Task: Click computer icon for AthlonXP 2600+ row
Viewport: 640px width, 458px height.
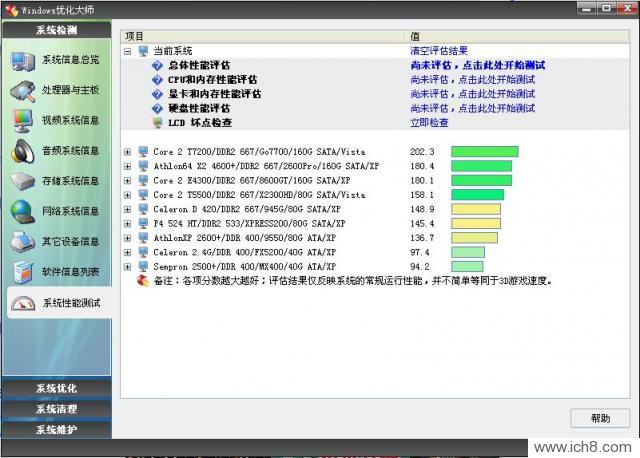Action: click(x=143, y=238)
